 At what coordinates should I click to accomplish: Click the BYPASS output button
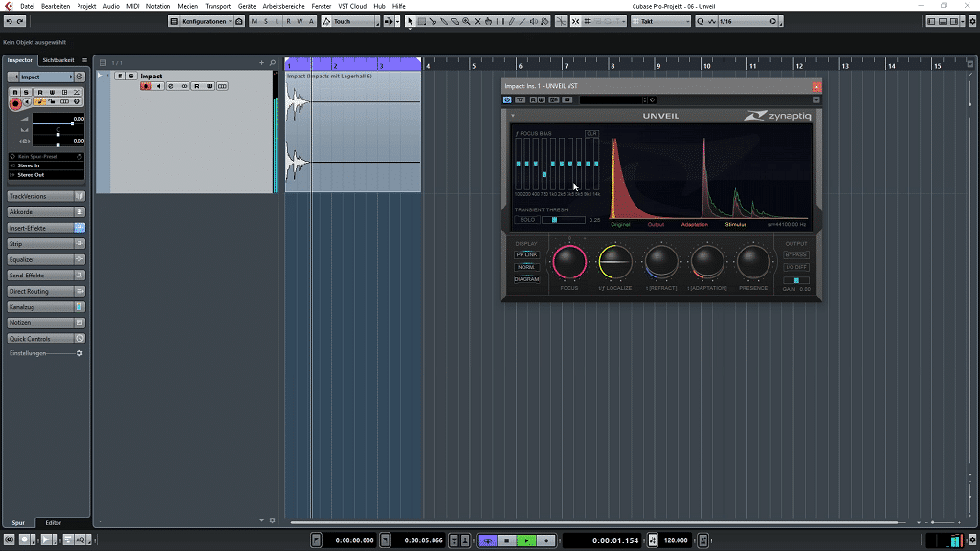tap(795, 254)
